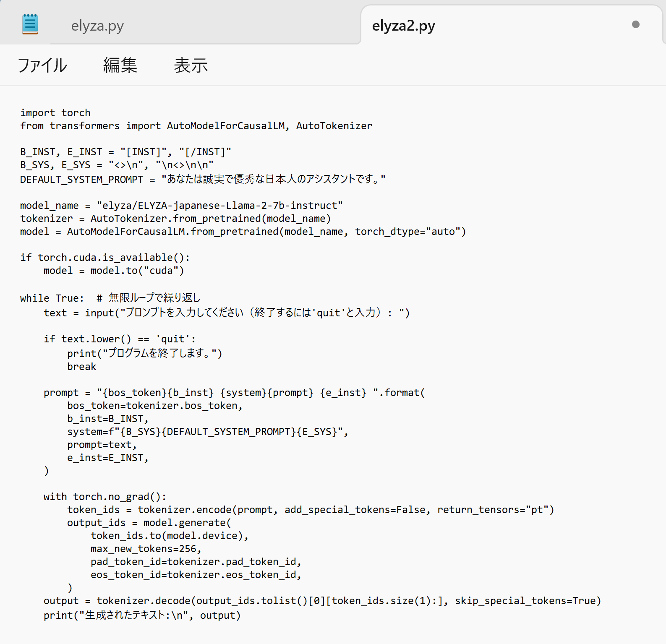Click the model.to("cuda") line

114,271
